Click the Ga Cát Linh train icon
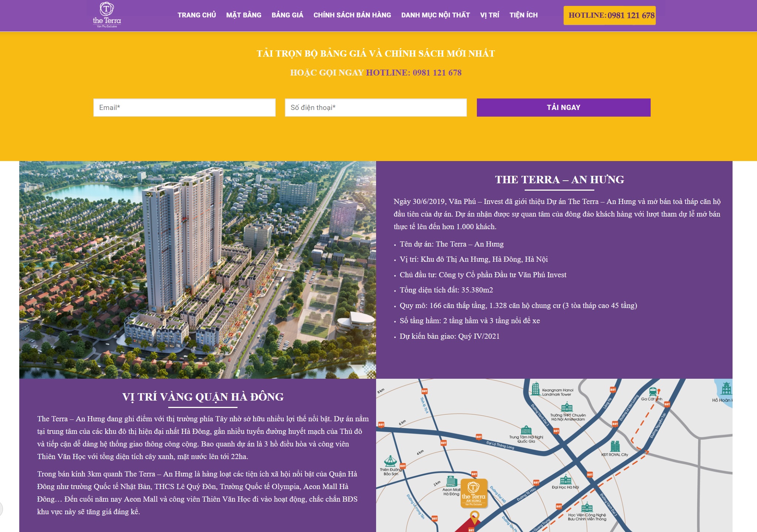 (653, 392)
